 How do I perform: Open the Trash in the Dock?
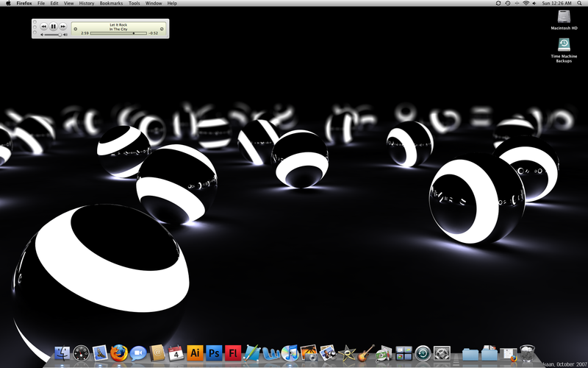(527, 353)
